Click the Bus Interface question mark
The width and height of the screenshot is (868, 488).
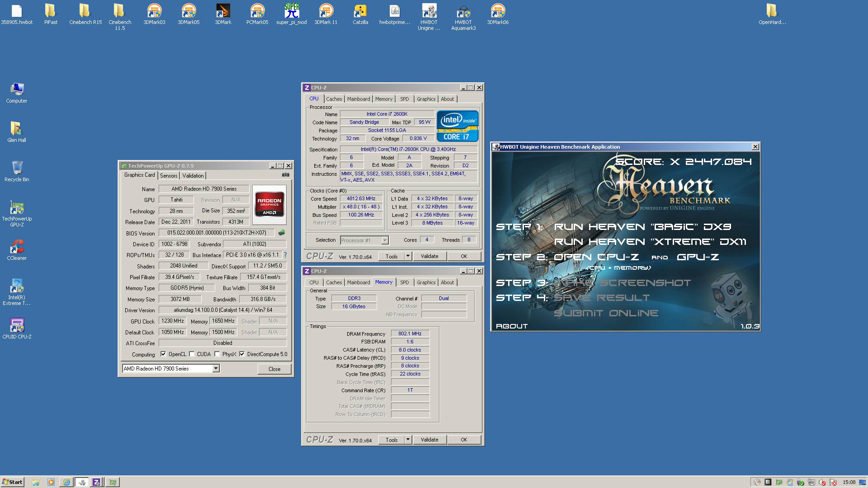[285, 255]
